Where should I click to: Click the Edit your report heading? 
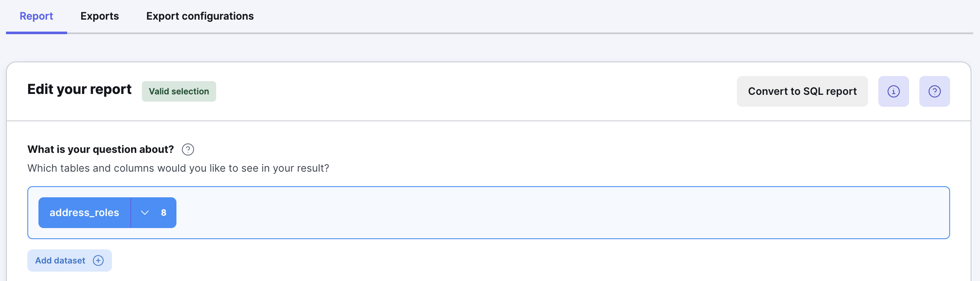79,89
